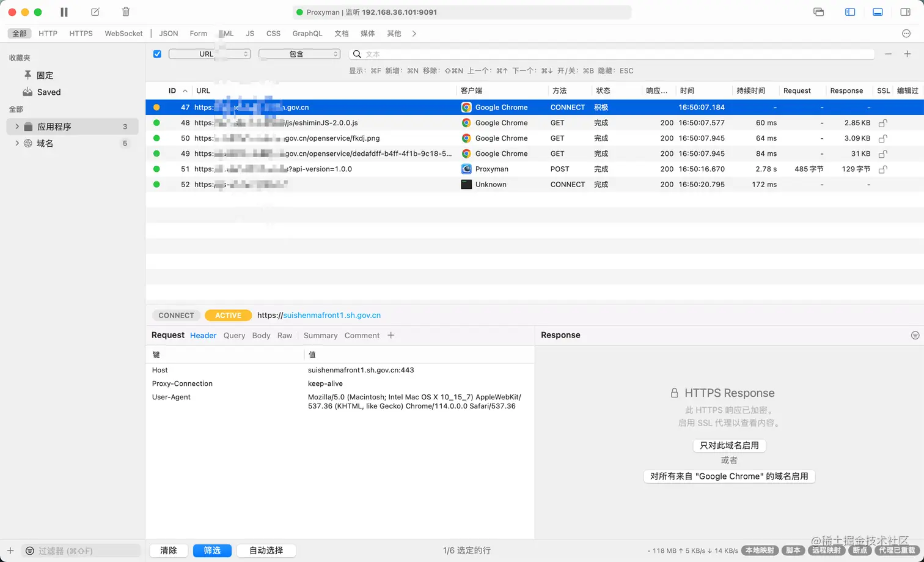The height and width of the screenshot is (562, 924).
Task: Click the SSL lock icon in row 48
Action: [882, 123]
